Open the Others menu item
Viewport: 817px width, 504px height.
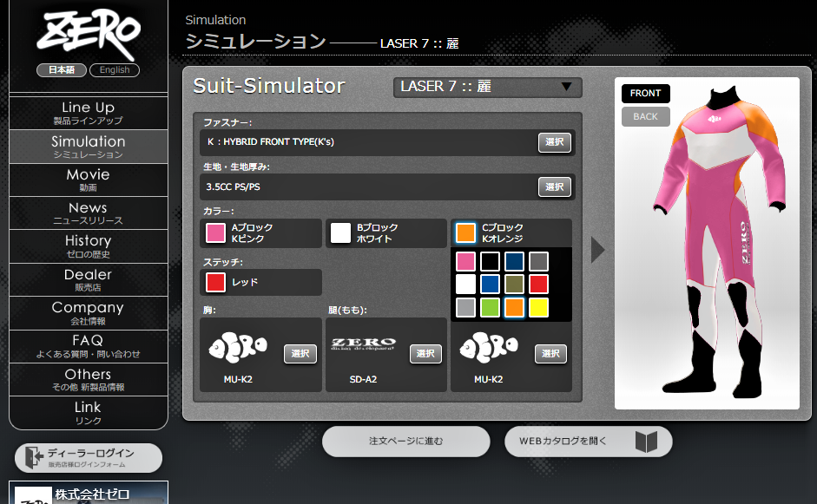coord(88,380)
